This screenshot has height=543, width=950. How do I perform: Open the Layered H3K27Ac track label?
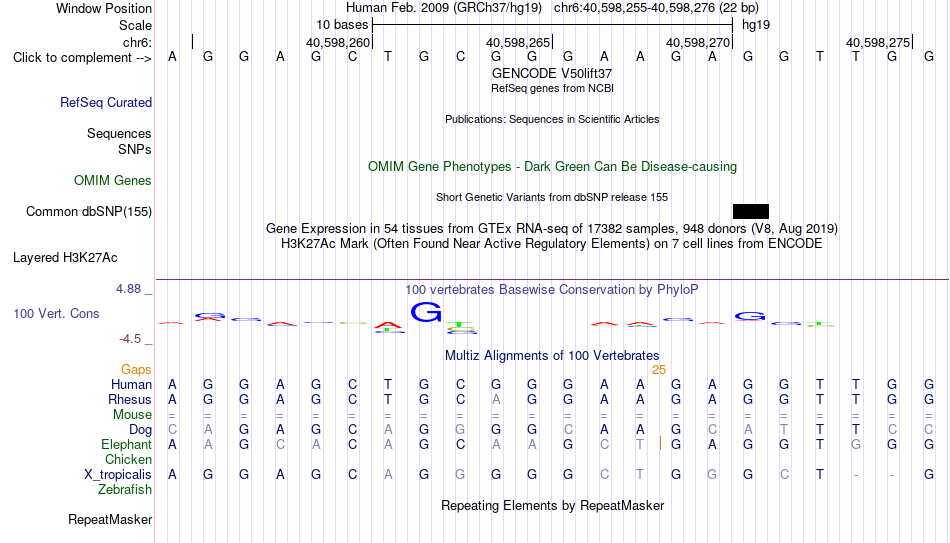coord(65,258)
